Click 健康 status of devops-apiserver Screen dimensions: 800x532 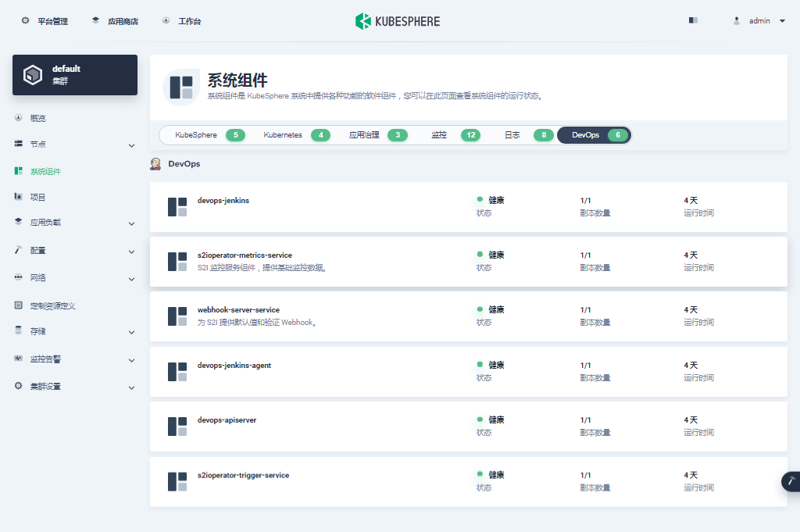point(496,420)
